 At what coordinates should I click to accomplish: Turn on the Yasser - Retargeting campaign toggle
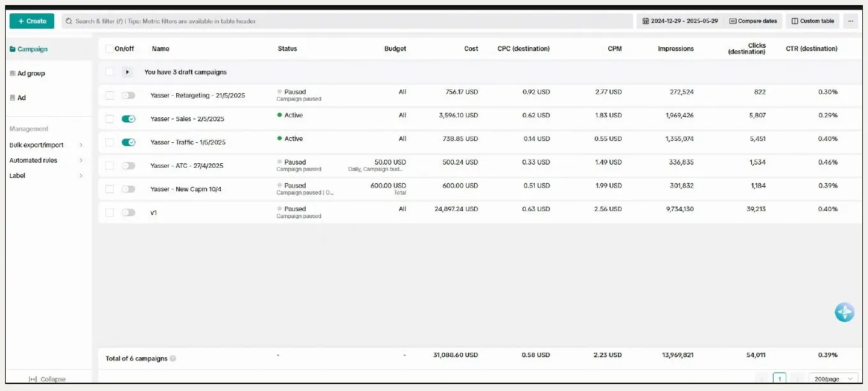(128, 95)
